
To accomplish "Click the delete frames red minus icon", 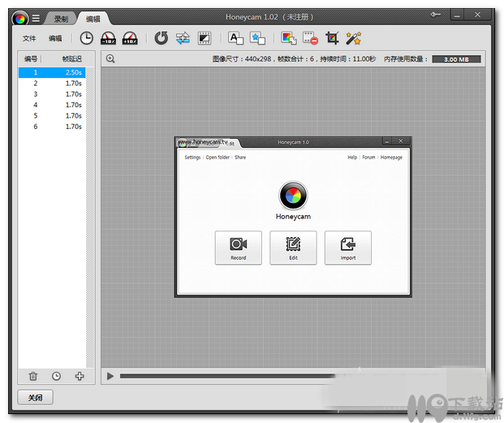I will pyautogui.click(x=311, y=38).
